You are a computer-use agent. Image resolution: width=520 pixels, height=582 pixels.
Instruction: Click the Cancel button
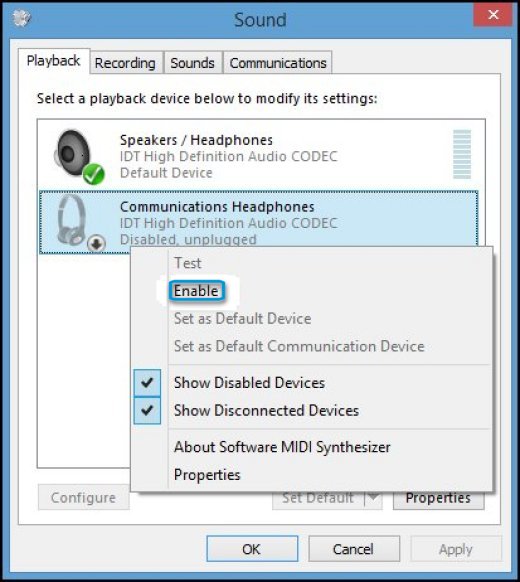click(x=354, y=549)
